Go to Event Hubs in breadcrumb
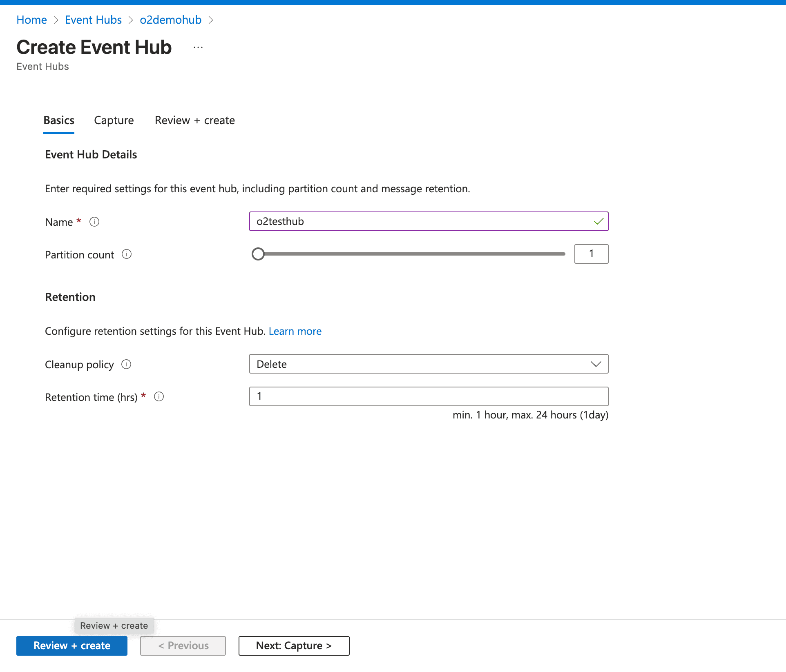 tap(93, 20)
